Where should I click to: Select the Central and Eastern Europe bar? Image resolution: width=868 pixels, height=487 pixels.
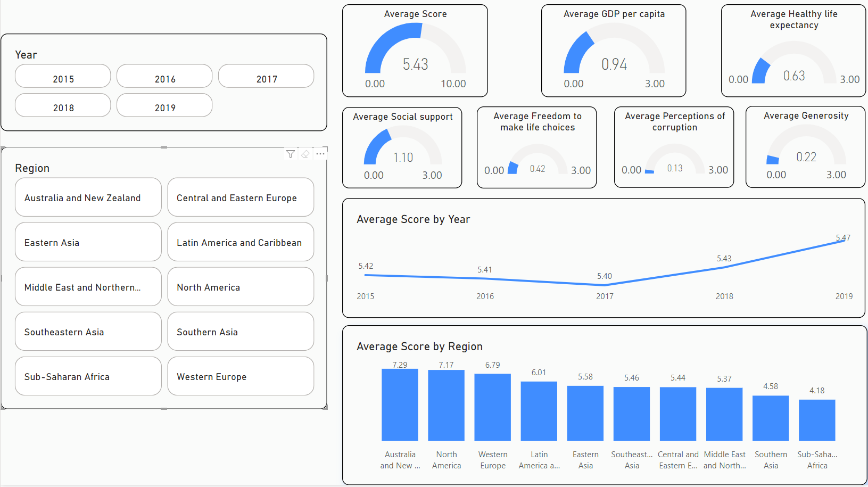click(678, 414)
